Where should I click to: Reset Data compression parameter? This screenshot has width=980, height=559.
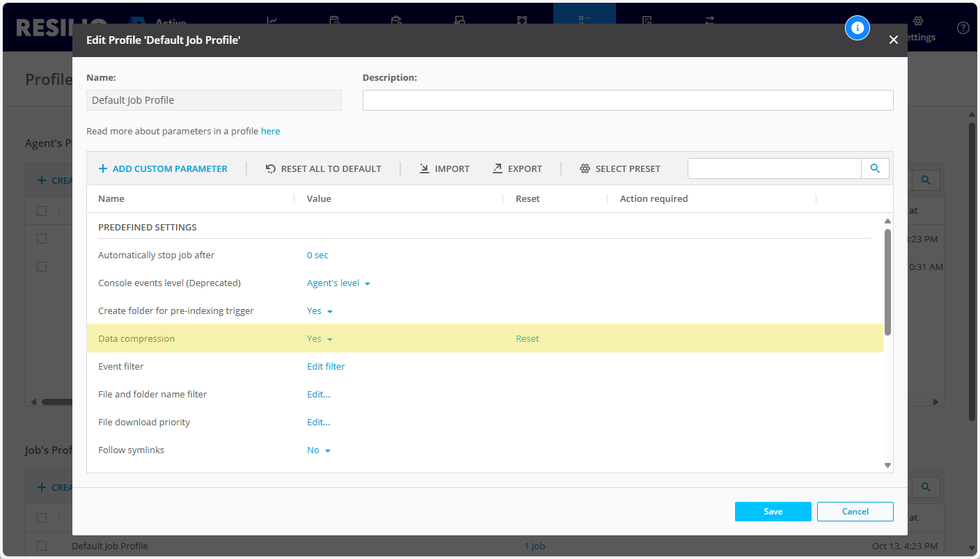coord(527,339)
